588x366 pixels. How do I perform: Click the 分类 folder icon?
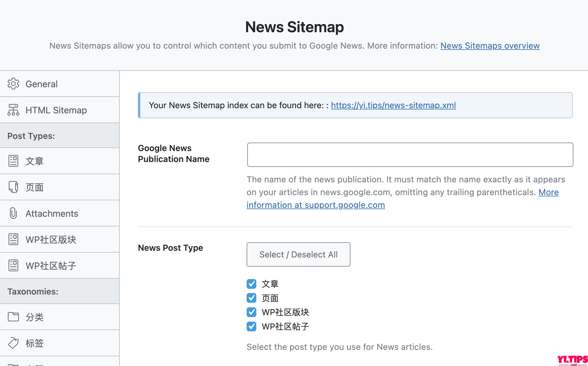coord(13,317)
